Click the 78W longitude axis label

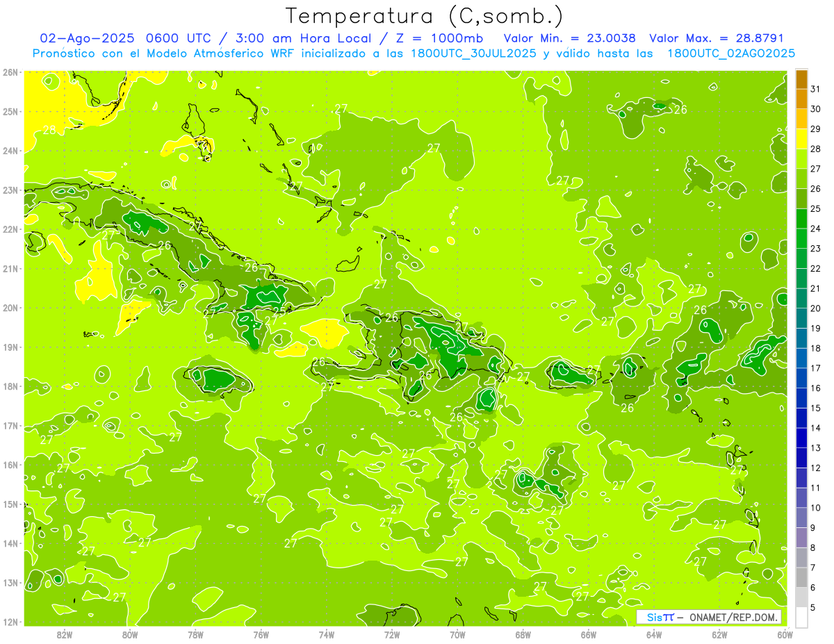195,634
